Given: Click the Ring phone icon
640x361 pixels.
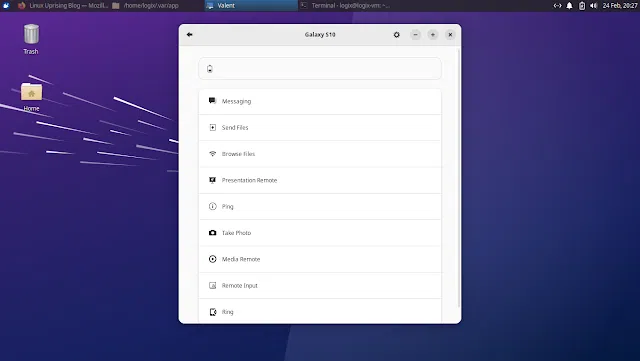Looking at the screenshot, I should point(213,312).
